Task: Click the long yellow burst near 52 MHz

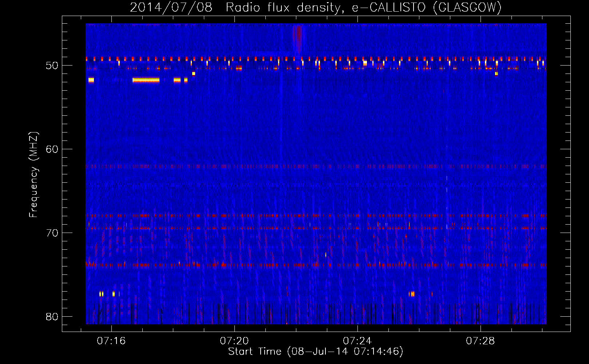Action: click(x=146, y=80)
